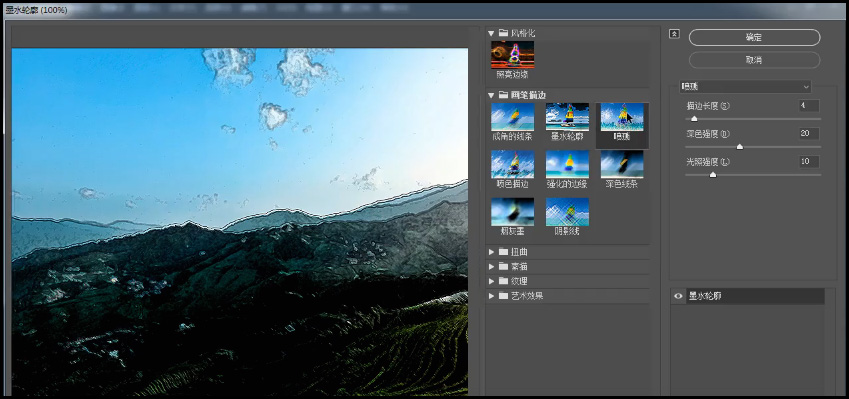
Task: Click the 光照强度 slider track
Action: (x=753, y=175)
